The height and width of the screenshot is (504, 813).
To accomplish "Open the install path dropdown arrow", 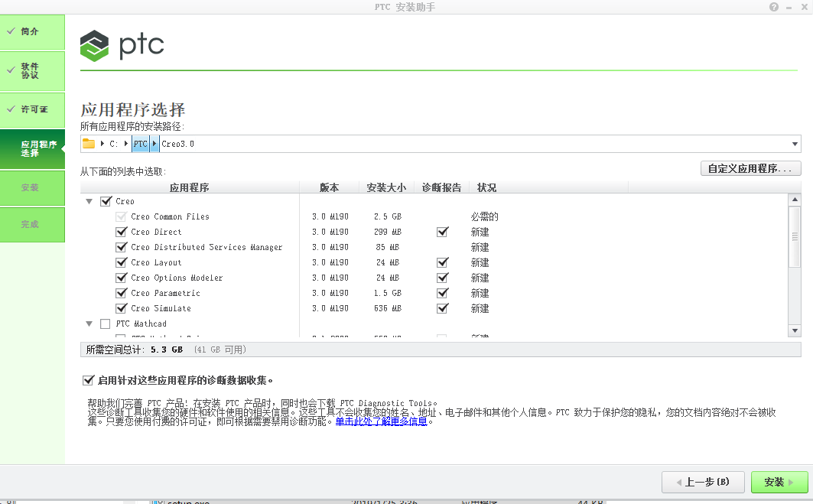I will (795, 144).
